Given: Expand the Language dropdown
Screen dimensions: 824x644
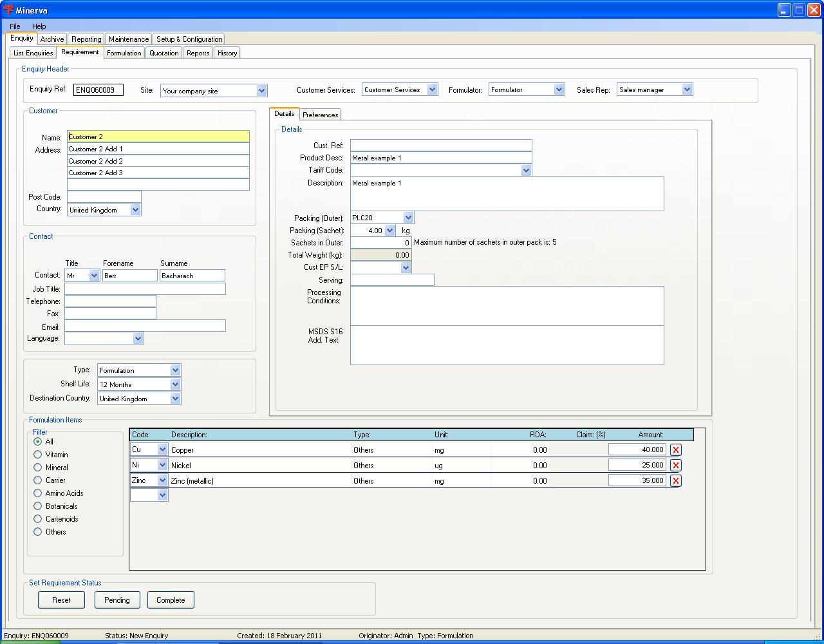Looking at the screenshot, I should point(138,339).
